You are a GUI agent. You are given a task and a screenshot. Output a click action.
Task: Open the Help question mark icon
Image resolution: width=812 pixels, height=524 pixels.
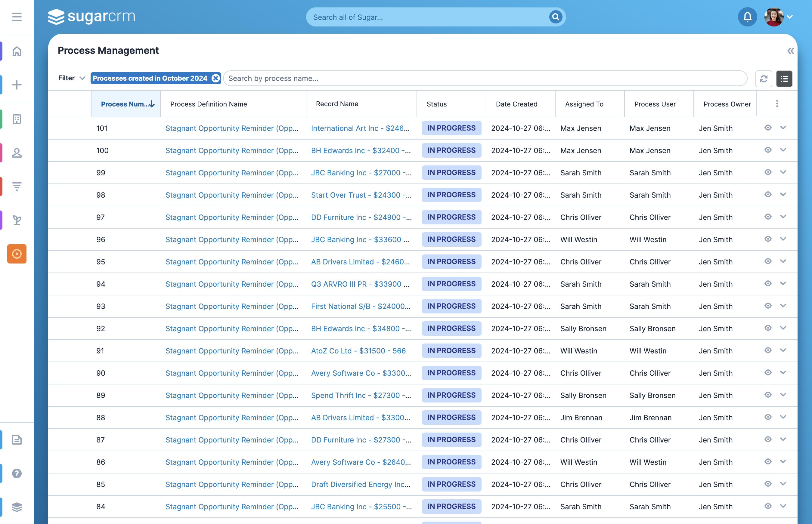17,473
